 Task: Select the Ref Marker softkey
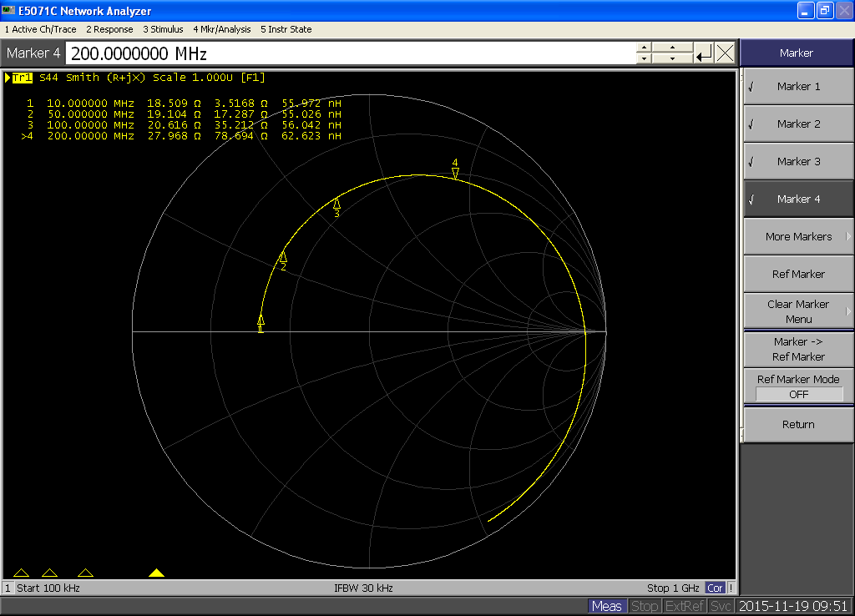[798, 275]
